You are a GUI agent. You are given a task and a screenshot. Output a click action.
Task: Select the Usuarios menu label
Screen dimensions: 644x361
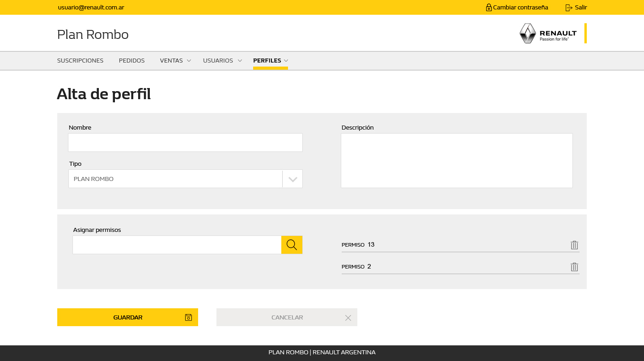218,60
